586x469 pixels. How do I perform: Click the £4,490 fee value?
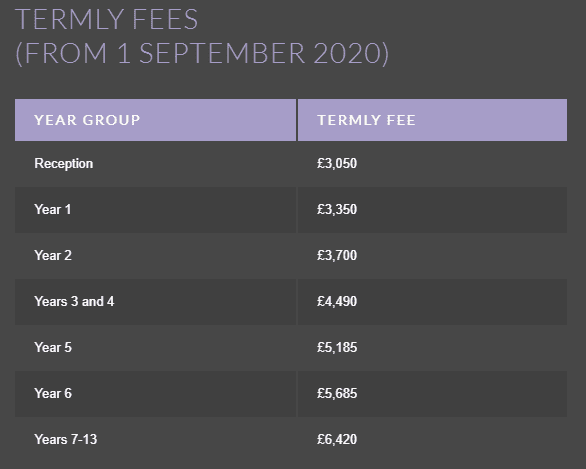click(337, 301)
